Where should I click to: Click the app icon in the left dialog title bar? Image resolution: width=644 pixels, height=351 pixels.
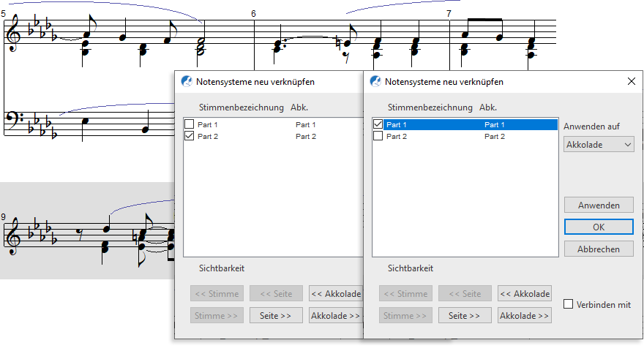click(187, 82)
